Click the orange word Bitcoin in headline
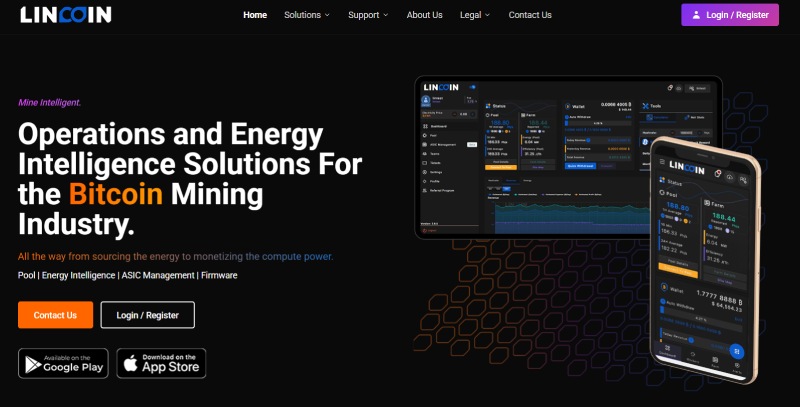Screen dimensions: 800x407 [116, 194]
